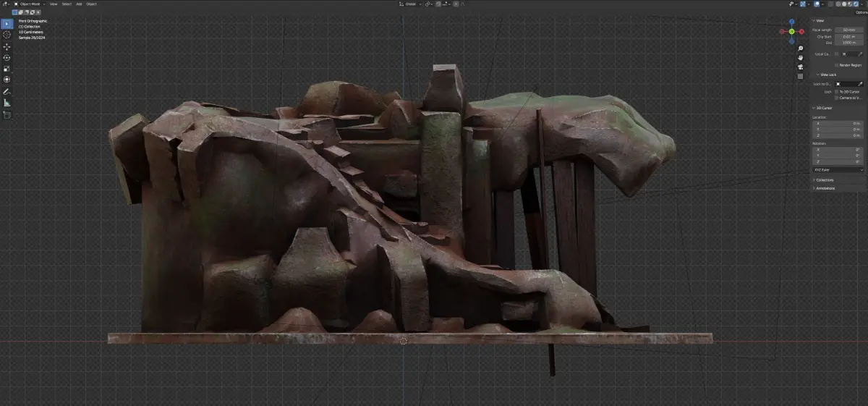Adjust 3D Cursor Location X value

838,124
